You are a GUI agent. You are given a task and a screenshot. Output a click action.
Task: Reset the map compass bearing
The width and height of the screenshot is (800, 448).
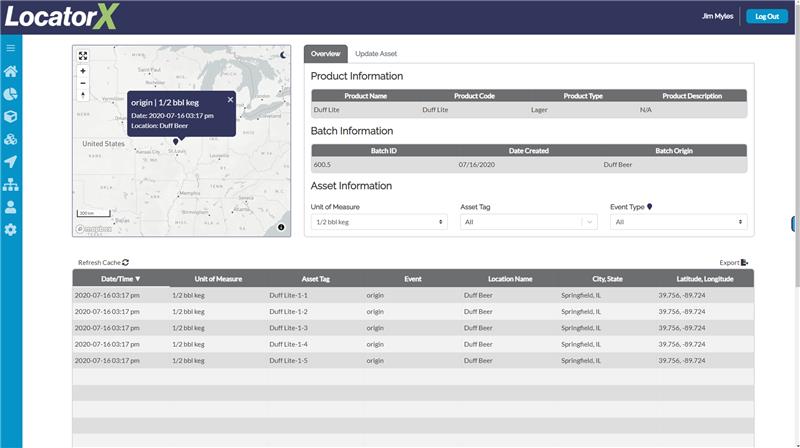click(83, 95)
